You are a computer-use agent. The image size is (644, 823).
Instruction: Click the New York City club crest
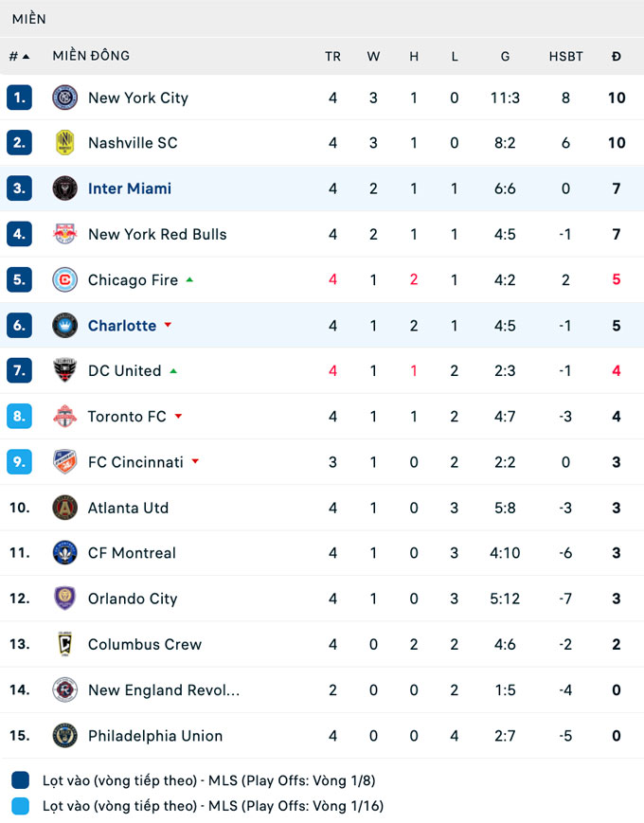[x=64, y=98]
